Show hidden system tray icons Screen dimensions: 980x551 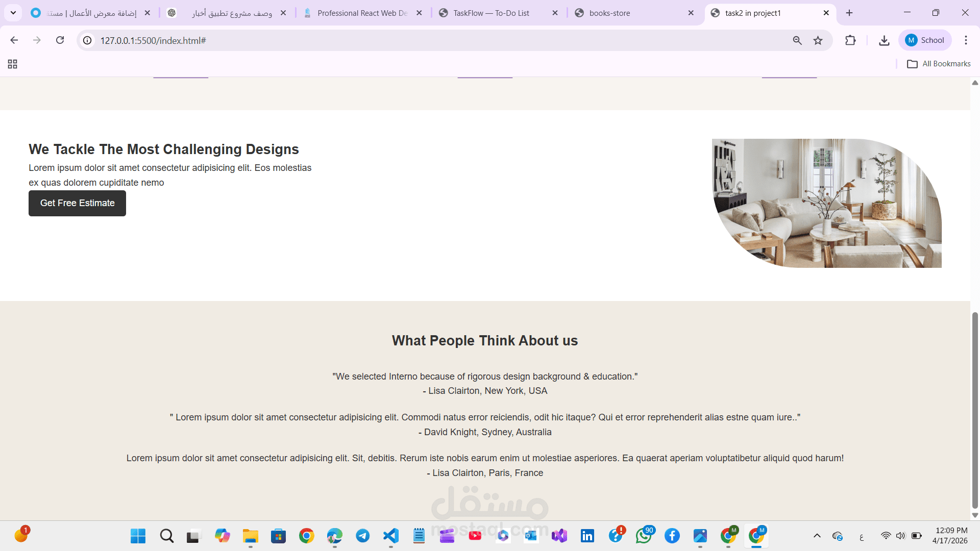(817, 536)
